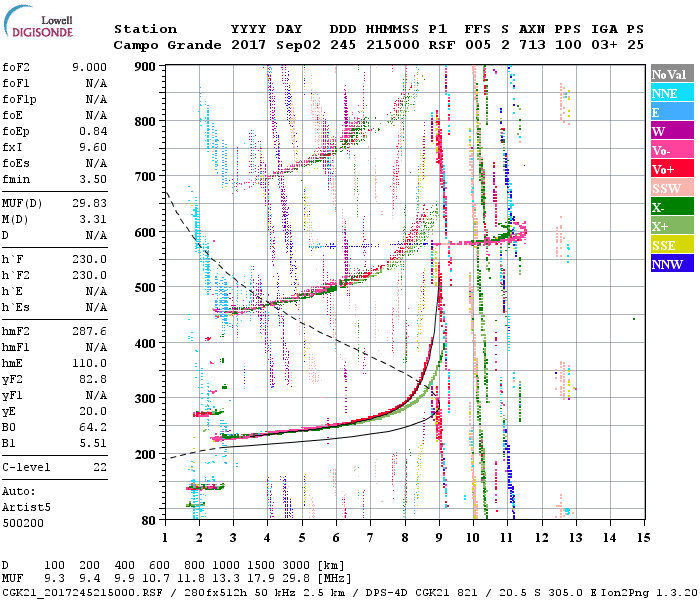700x600 pixels.
Task: Click the D distance 1500 entry
Action: pyautogui.click(x=261, y=565)
